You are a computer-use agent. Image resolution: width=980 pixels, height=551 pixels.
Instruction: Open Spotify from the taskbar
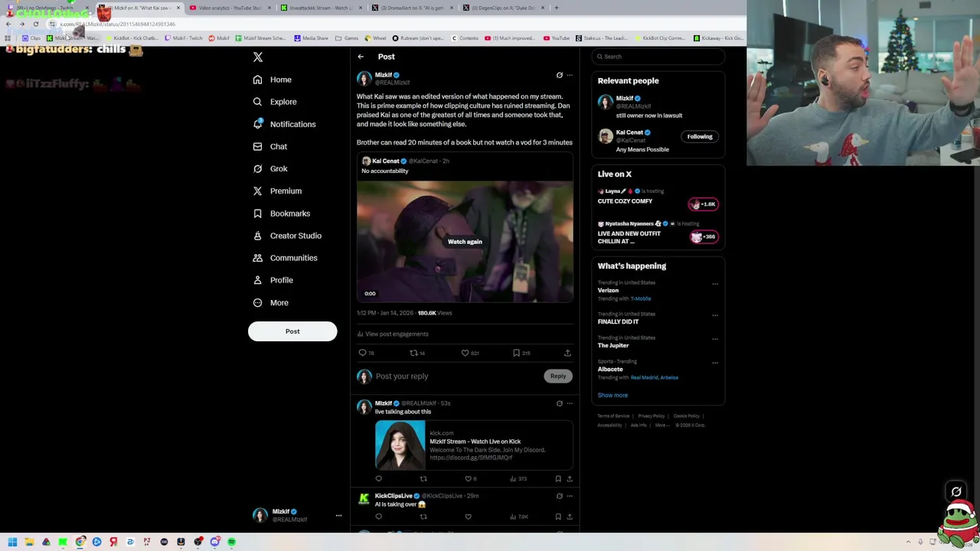click(x=231, y=542)
